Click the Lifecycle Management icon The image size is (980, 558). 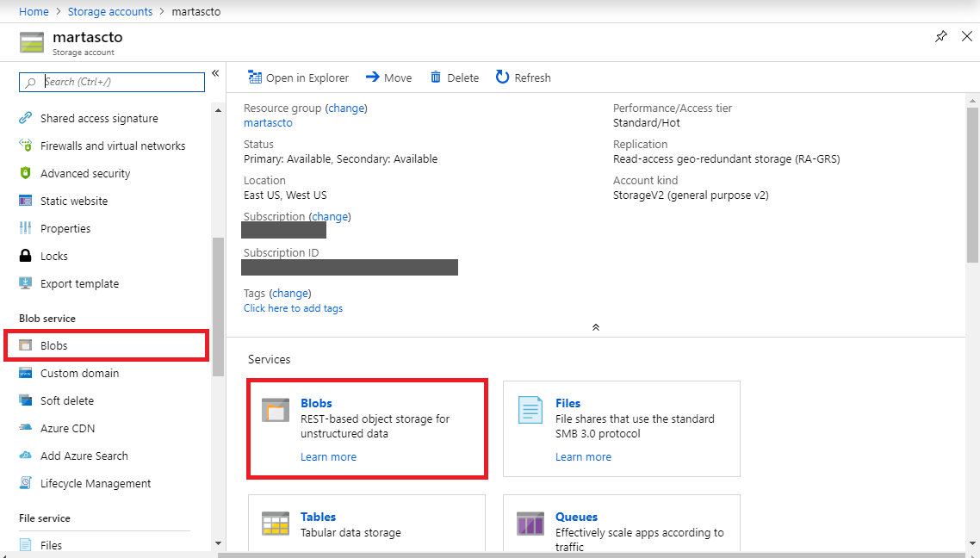[x=25, y=483]
